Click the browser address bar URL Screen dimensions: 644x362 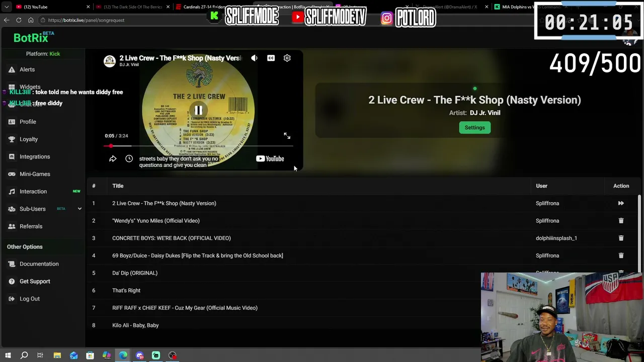pos(87,20)
